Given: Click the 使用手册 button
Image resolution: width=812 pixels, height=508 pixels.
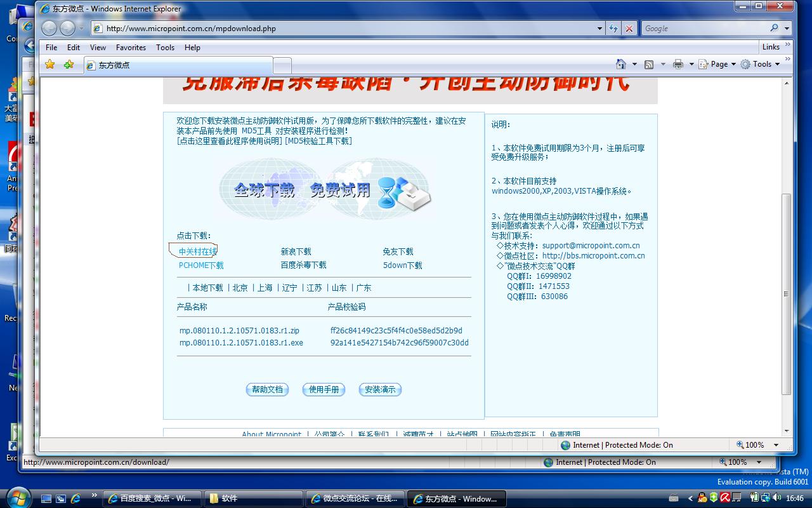Looking at the screenshot, I should point(324,389).
